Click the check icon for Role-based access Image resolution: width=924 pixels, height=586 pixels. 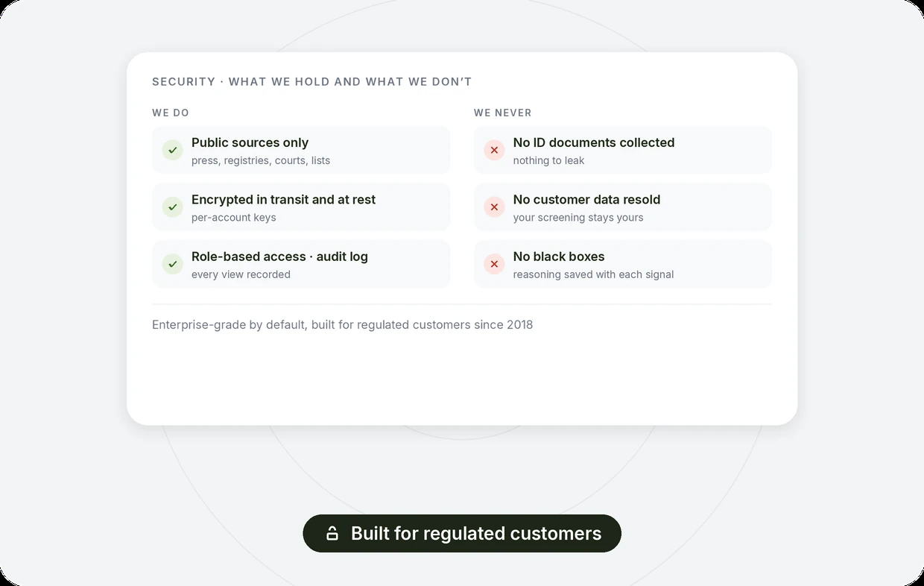(173, 264)
